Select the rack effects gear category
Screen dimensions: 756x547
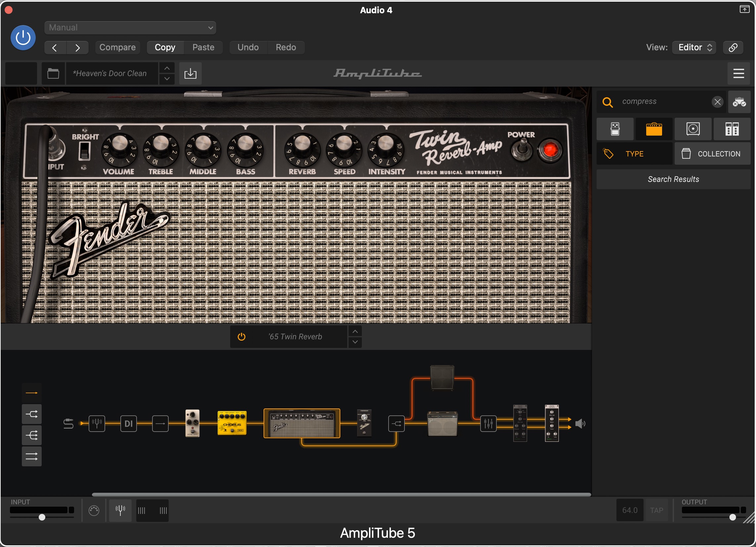(732, 129)
